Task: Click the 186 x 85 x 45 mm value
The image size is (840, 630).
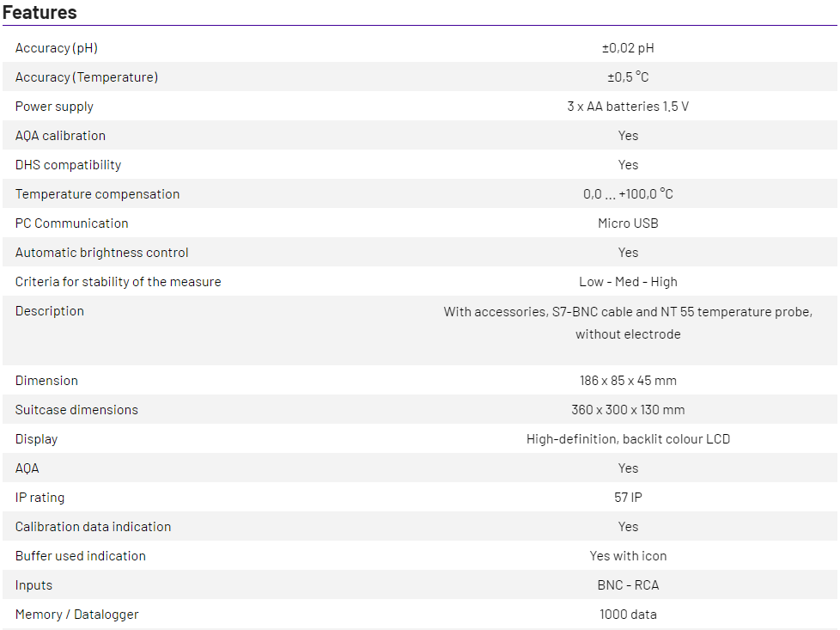Action: [628, 381]
